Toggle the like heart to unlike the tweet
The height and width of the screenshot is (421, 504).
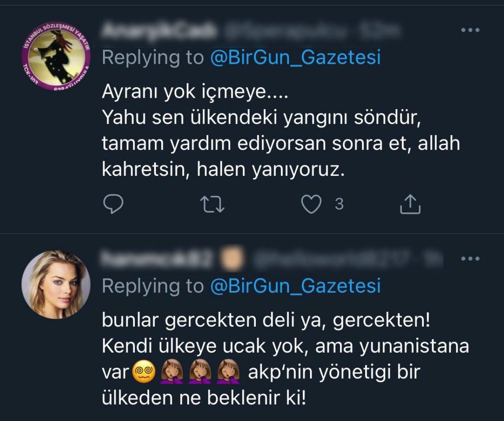pyautogui.click(x=311, y=204)
